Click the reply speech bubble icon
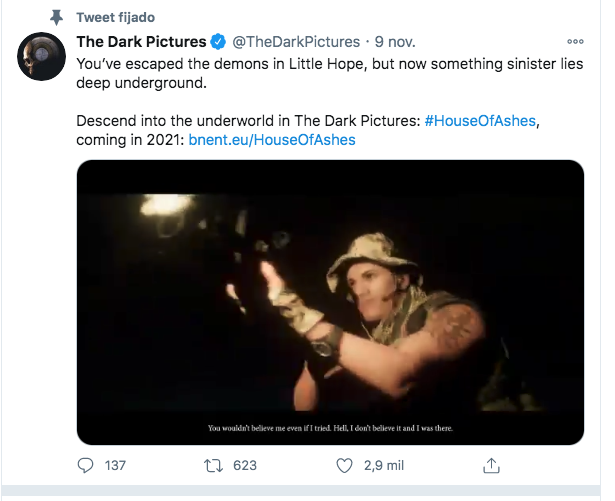615x501 pixels. pos(86,466)
